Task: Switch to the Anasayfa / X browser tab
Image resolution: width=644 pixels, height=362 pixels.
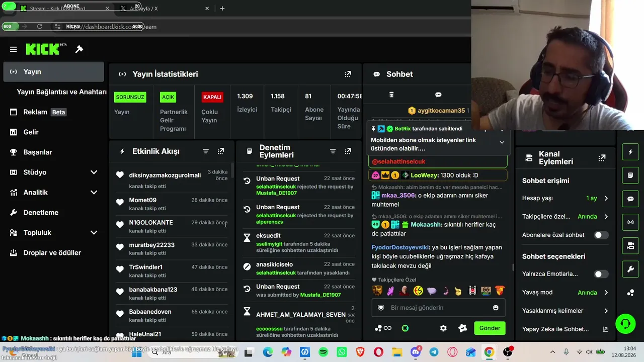Action: pos(164,9)
